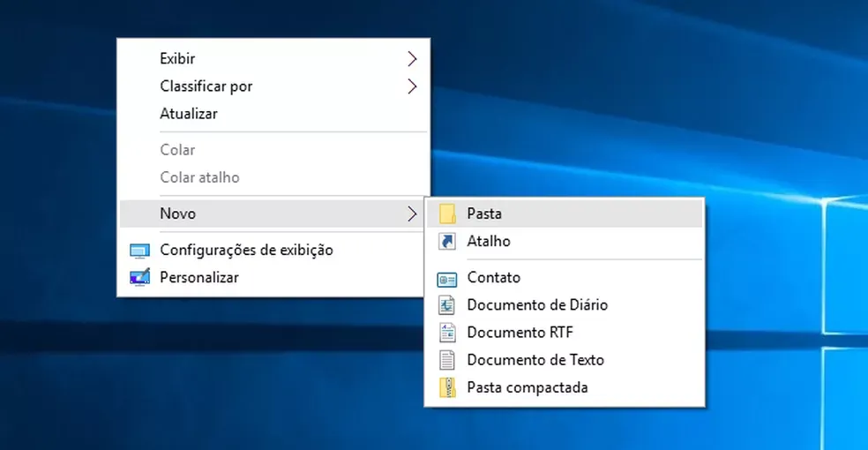Viewport: 868px width, 450px height.
Task: Expand the Exibir submenu arrow
Action: 411,59
